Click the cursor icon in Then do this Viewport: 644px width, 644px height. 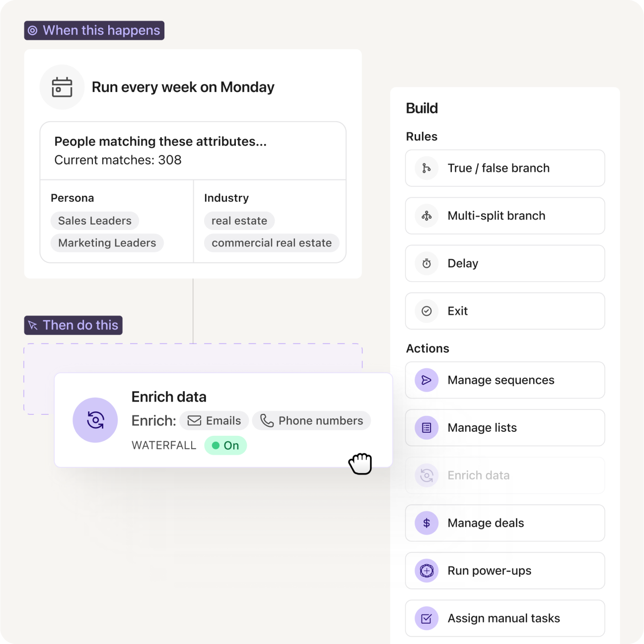(x=33, y=325)
